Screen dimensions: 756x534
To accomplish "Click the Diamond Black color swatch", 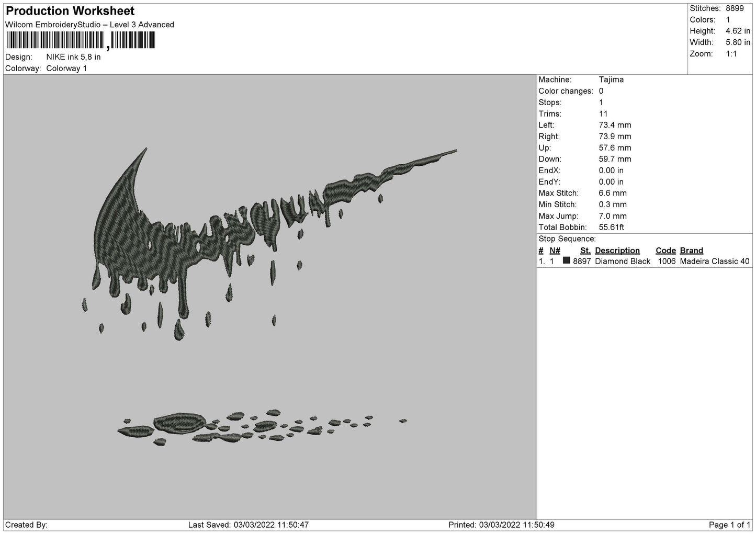I will 567,260.
